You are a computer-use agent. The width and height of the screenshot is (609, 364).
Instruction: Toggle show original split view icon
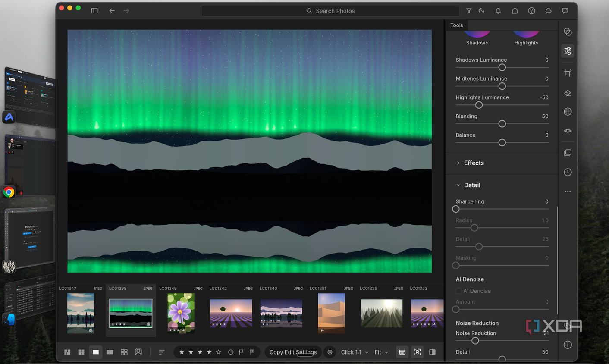click(x=432, y=352)
